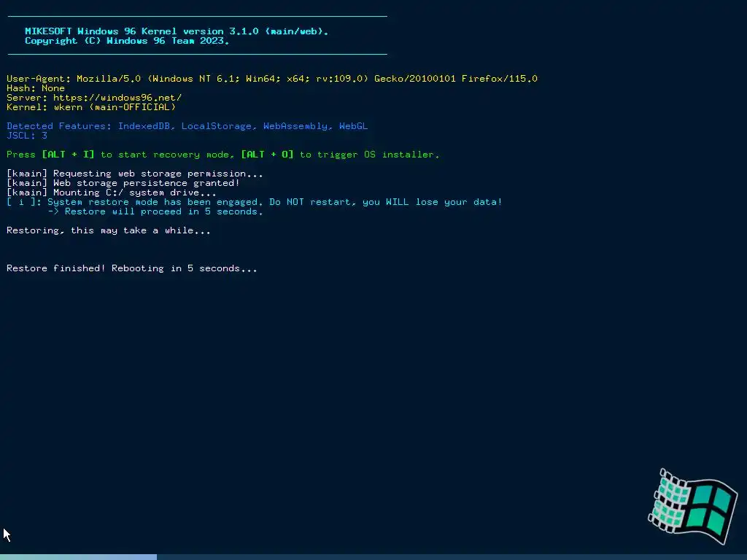Click the Server https://windows96.net/ line

point(94,98)
